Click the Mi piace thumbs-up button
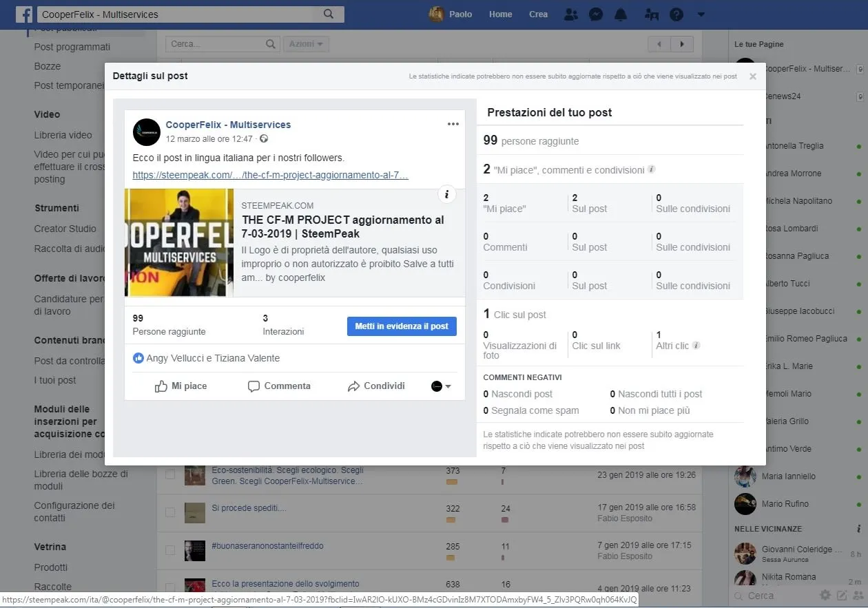Screen dimensions: 868x608 coord(181,386)
